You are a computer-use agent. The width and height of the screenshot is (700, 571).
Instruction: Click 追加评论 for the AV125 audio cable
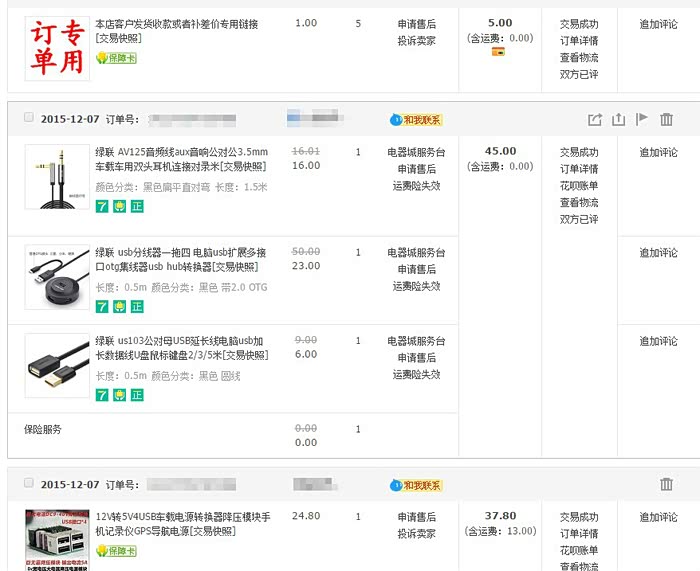click(658, 152)
